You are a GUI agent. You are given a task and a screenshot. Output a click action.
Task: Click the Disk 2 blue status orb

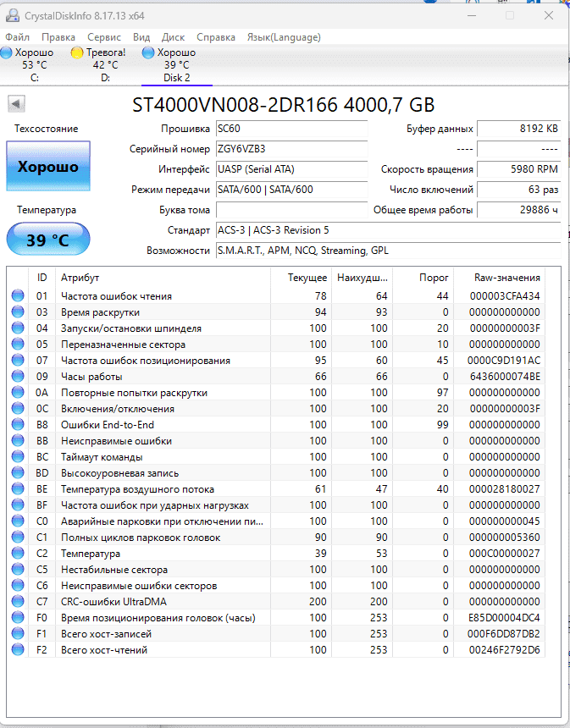click(x=148, y=52)
